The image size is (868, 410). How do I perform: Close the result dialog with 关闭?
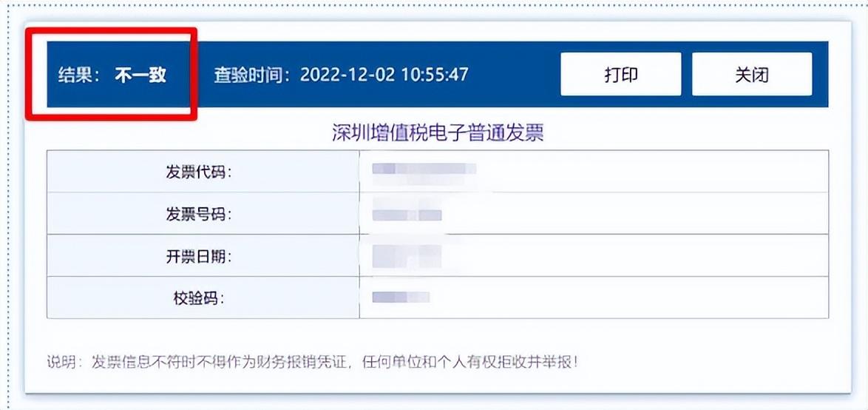pyautogui.click(x=751, y=75)
